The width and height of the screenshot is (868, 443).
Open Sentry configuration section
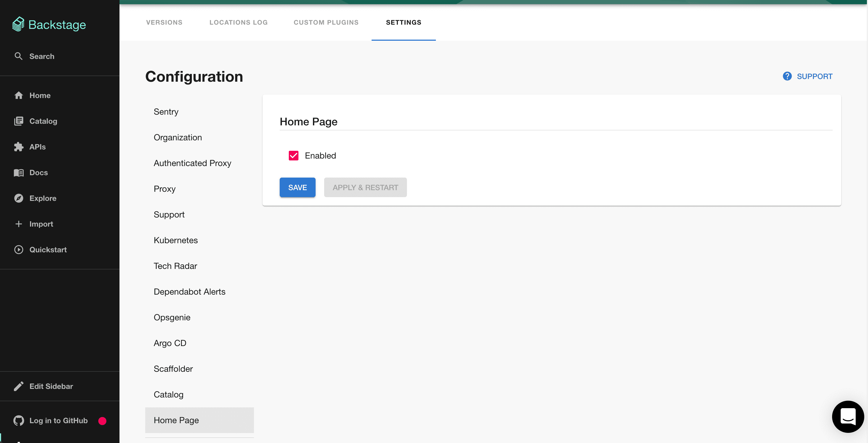200,111
